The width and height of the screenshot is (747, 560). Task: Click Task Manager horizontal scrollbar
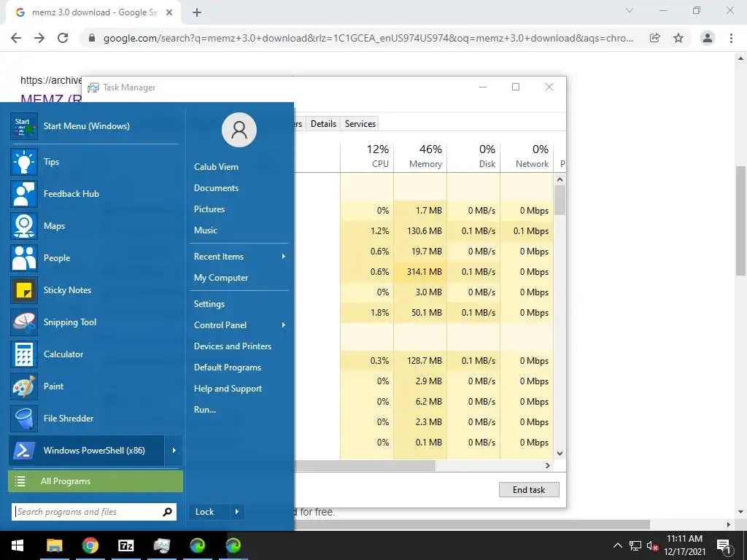pyautogui.click(x=365, y=466)
